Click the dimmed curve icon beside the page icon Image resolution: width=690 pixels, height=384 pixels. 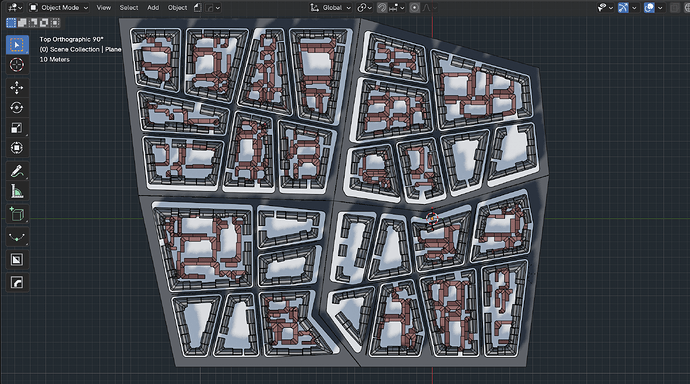pos(210,7)
